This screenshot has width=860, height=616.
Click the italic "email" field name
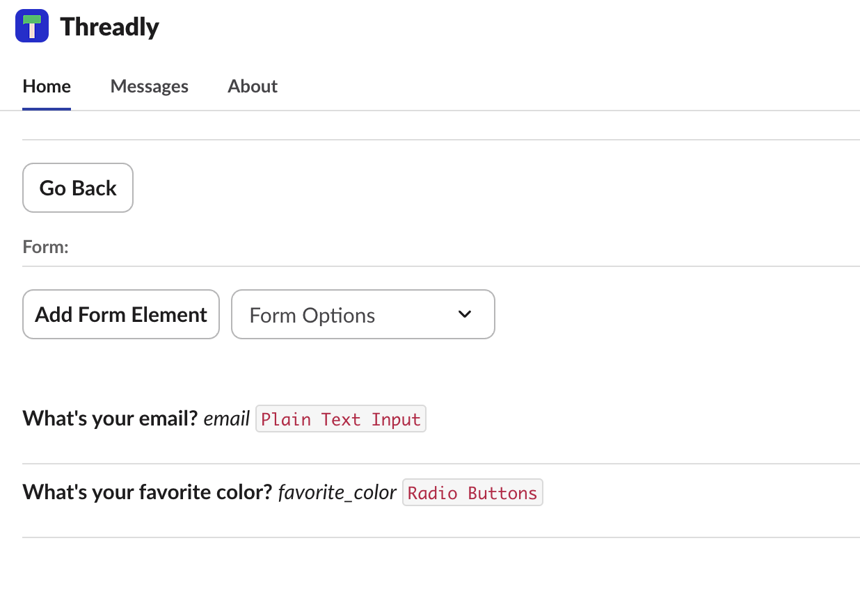click(227, 419)
